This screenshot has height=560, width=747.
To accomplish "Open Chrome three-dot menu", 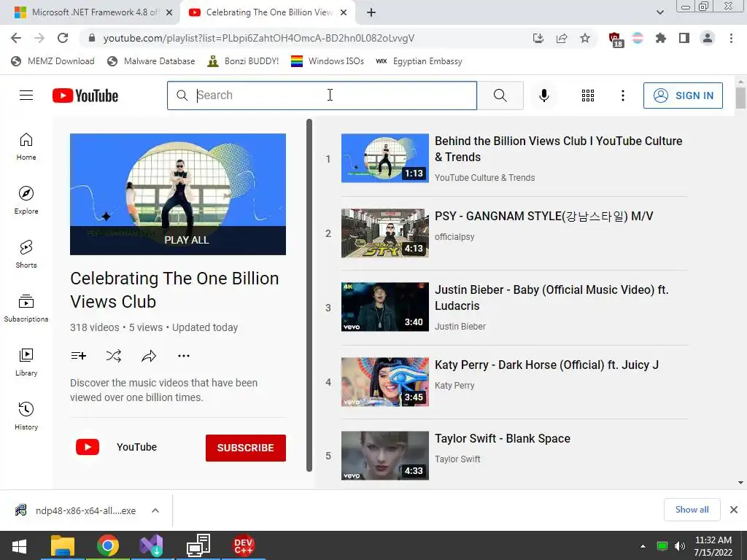I will (x=731, y=38).
